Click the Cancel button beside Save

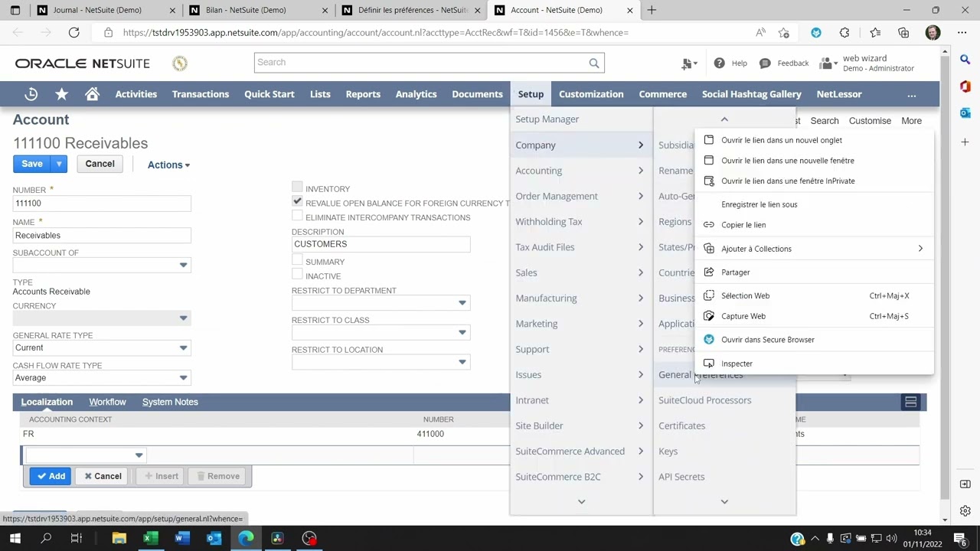[100, 164]
